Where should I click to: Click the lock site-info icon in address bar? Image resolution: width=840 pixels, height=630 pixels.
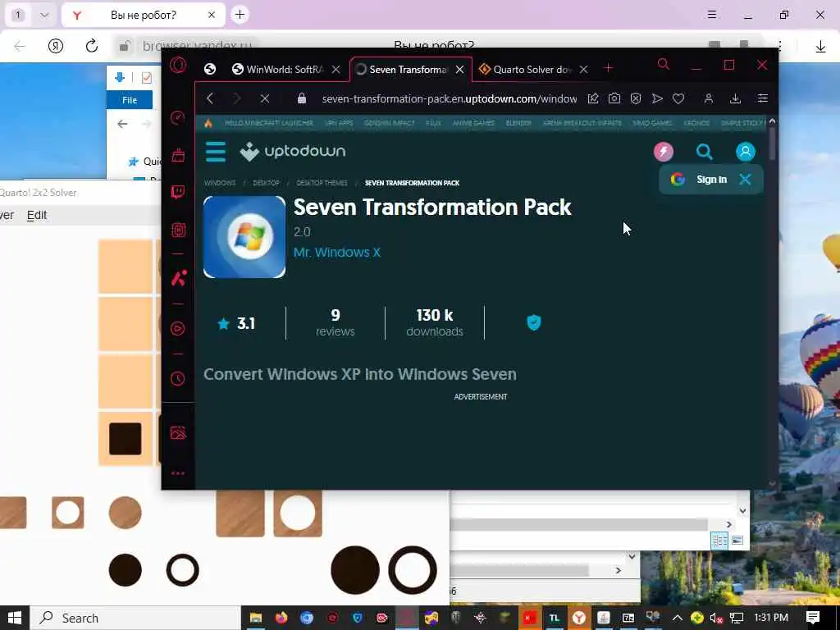tap(302, 98)
